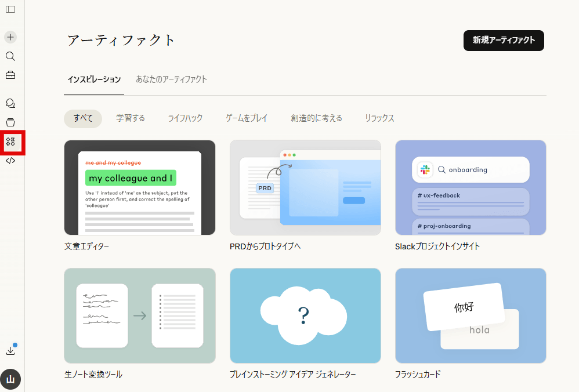The height and width of the screenshot is (392, 579).
Task: Select the 学習する filter chip
Action: point(131,118)
